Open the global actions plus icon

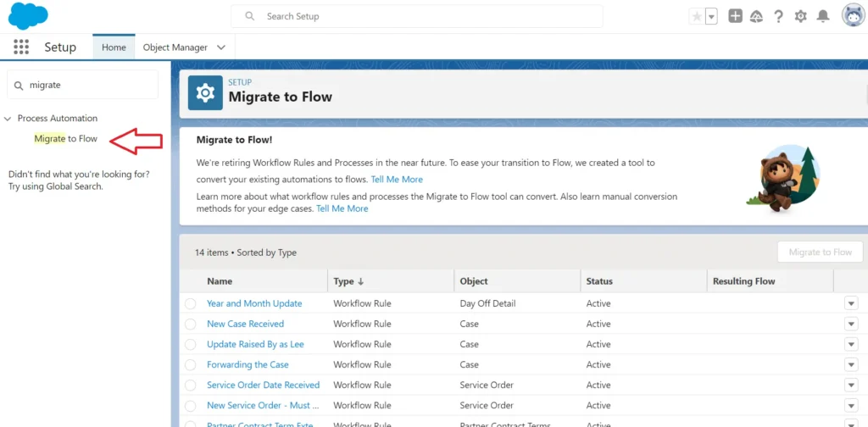click(x=735, y=17)
